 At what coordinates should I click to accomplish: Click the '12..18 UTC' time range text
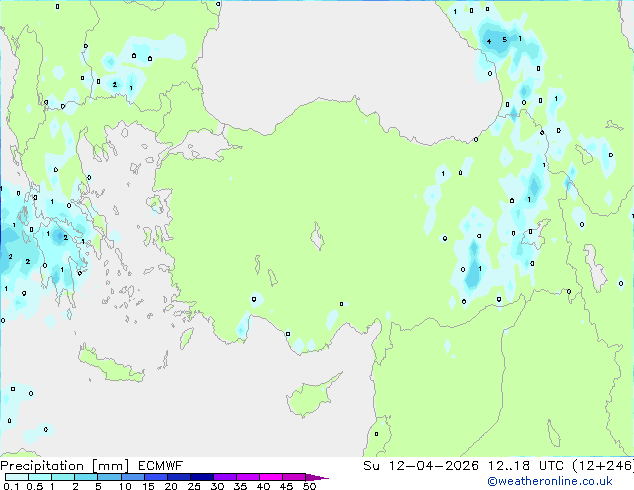525,466
